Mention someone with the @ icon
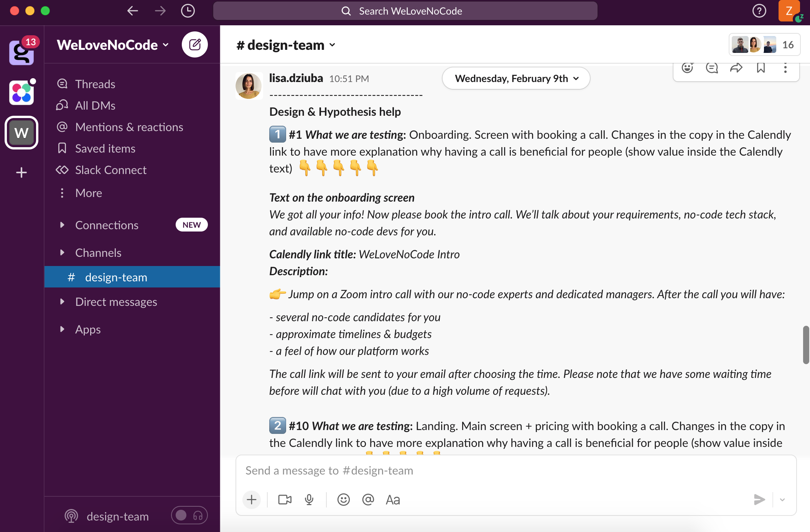 pos(368,499)
